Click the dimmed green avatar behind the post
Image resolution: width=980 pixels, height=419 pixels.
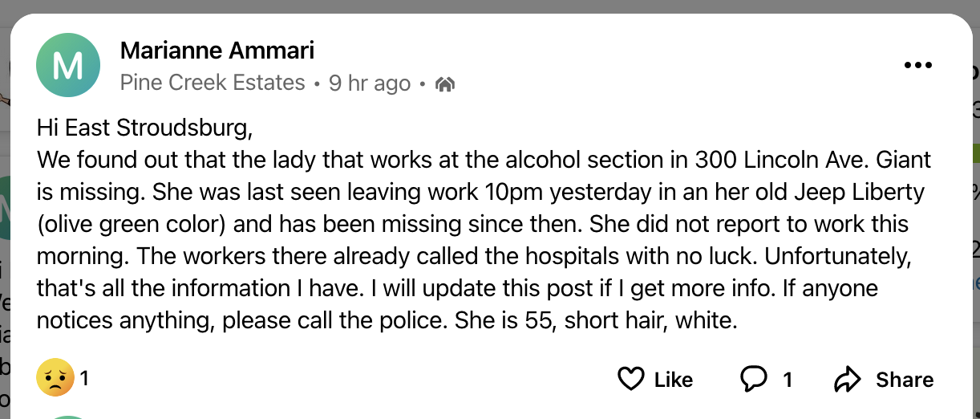click(x=4, y=210)
